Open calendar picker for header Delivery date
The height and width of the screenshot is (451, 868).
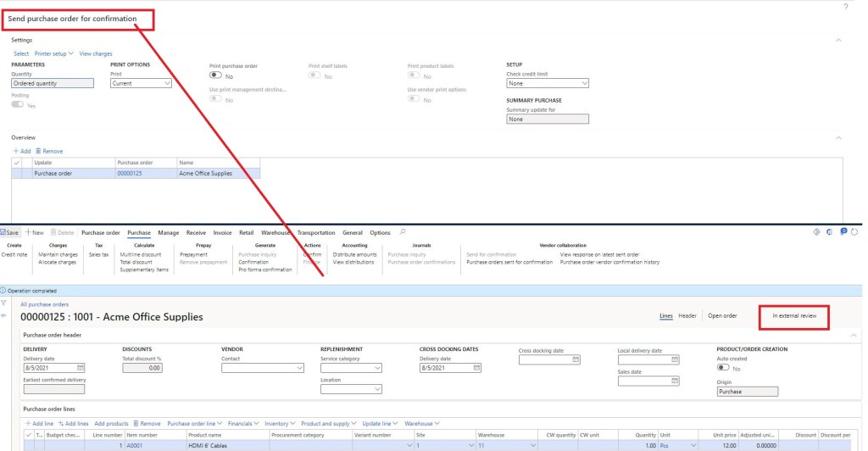tap(81, 368)
